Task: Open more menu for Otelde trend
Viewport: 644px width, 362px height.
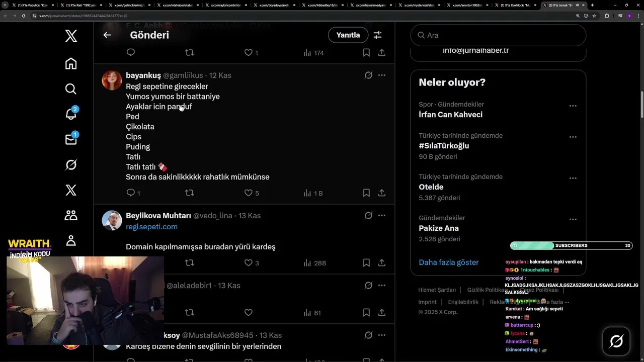Action: tap(573, 178)
